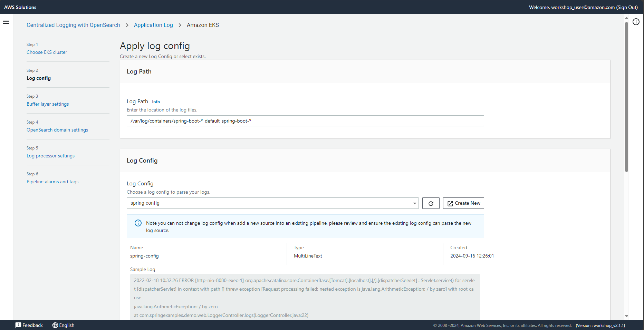Viewport: 644px width, 330px height.
Task: Open step 5 Log processor settings
Action: pos(50,156)
